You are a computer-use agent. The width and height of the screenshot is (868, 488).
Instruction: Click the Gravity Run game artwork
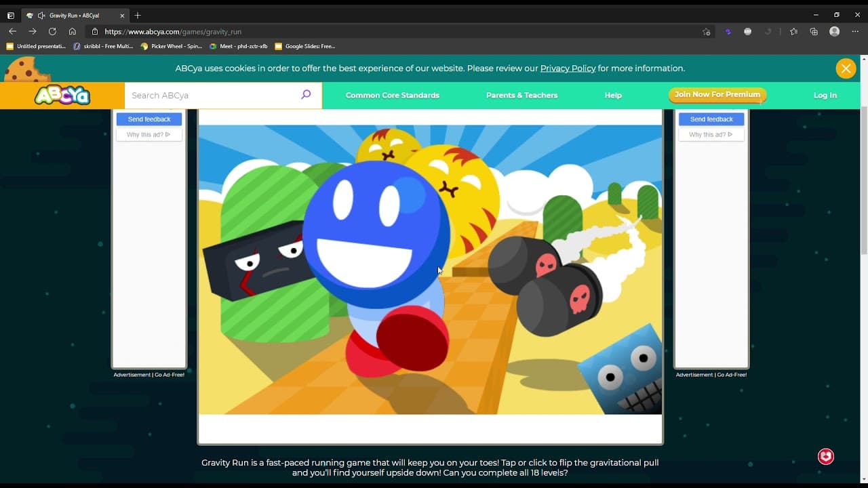click(430, 270)
